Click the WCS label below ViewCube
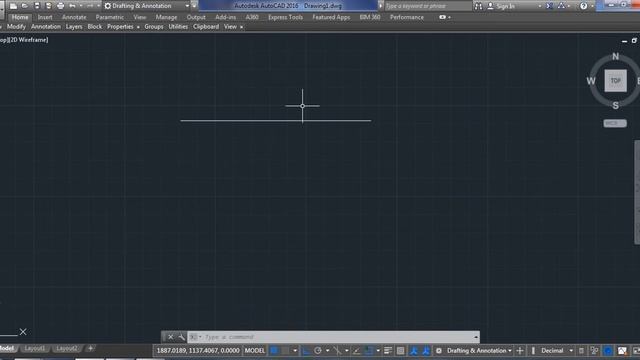Image resolution: width=640 pixels, height=360 pixels. click(615, 123)
